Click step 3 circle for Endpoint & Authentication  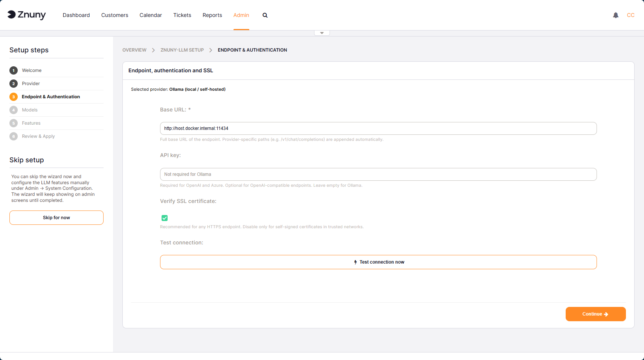14,97
